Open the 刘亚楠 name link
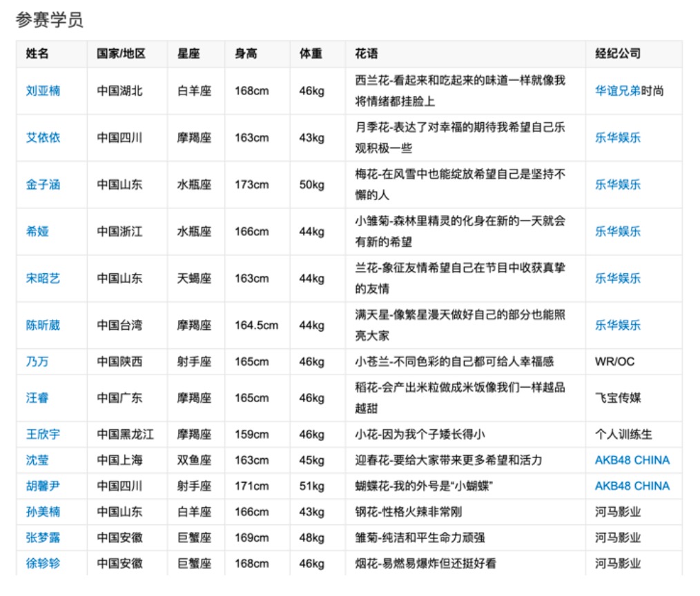The image size is (700, 596). click(43, 91)
